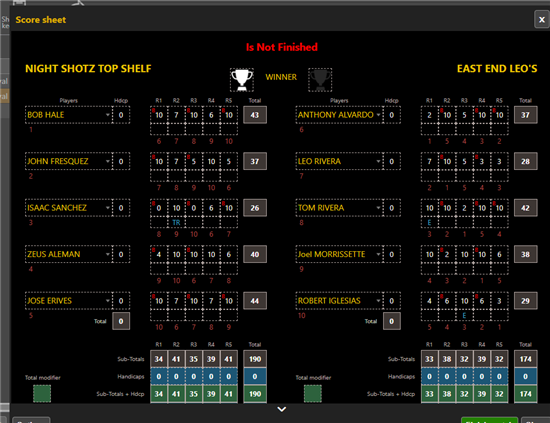Open Joel MORRISSETTE player dropdown
550x423 pixels.
coord(378,254)
